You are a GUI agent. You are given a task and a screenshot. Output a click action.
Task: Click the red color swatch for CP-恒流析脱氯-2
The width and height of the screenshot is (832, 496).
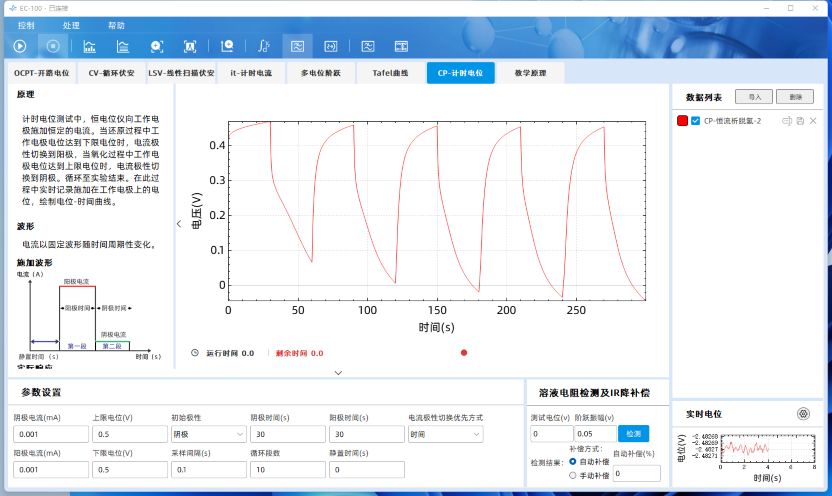(x=682, y=121)
